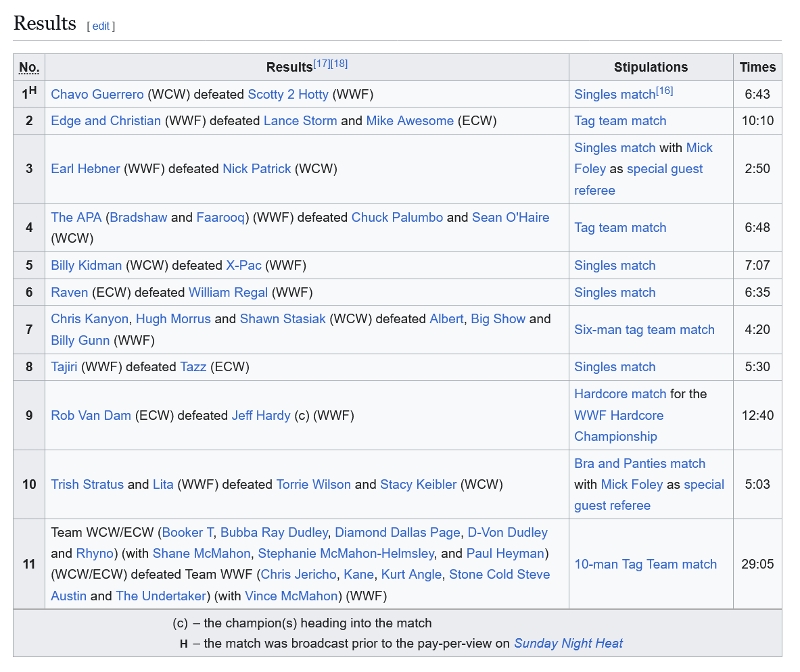Viewport: 800px width, 672px height.
Task: Open the Sunday Night Heat link
Action: click(568, 644)
